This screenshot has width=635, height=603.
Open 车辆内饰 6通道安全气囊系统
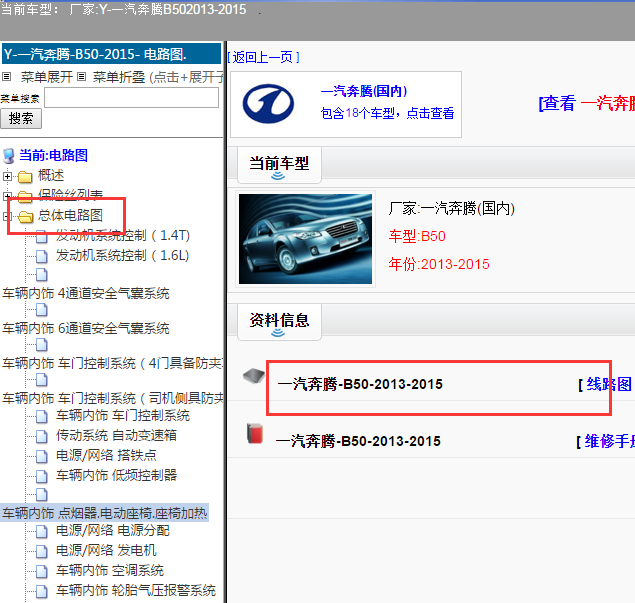[85, 328]
